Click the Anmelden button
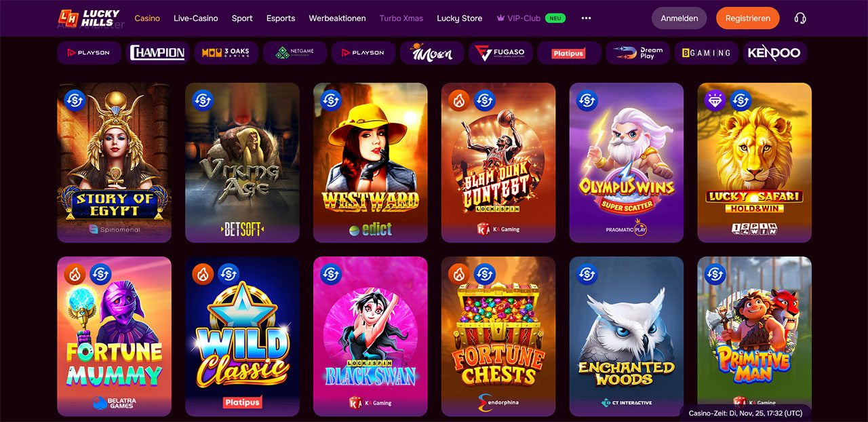This screenshot has width=868, height=422. click(x=679, y=18)
